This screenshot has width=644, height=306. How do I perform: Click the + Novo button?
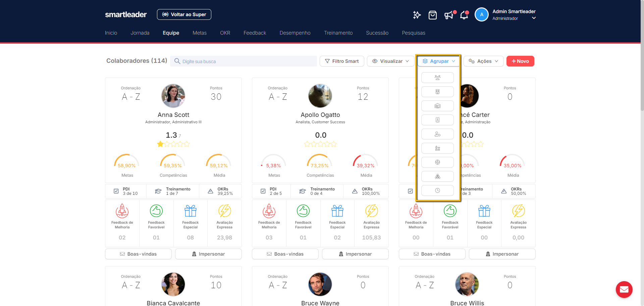[x=520, y=61]
